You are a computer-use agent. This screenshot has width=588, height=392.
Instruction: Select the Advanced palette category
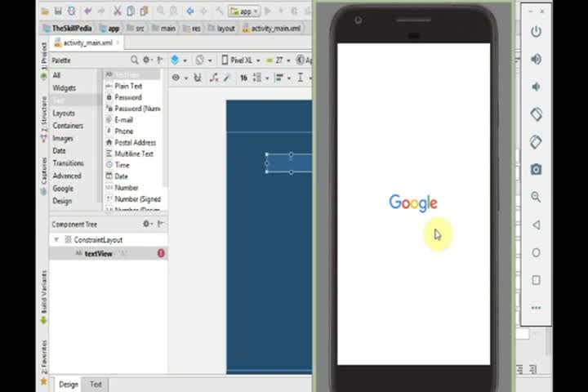pos(67,176)
